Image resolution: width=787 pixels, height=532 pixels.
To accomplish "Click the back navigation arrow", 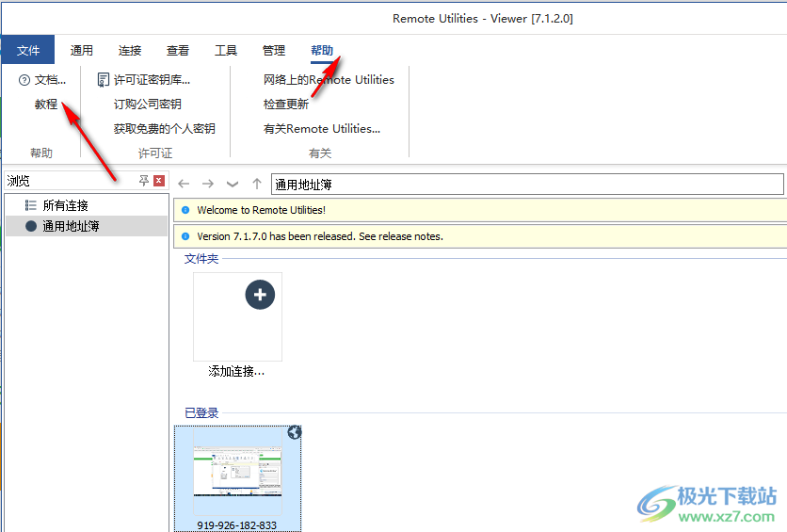I will 184,184.
